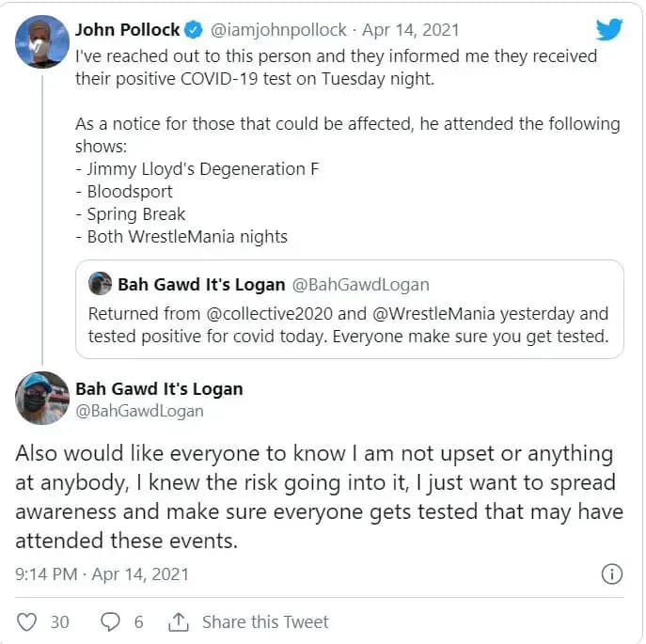Click the small avatar in quoted tweet

point(100,283)
